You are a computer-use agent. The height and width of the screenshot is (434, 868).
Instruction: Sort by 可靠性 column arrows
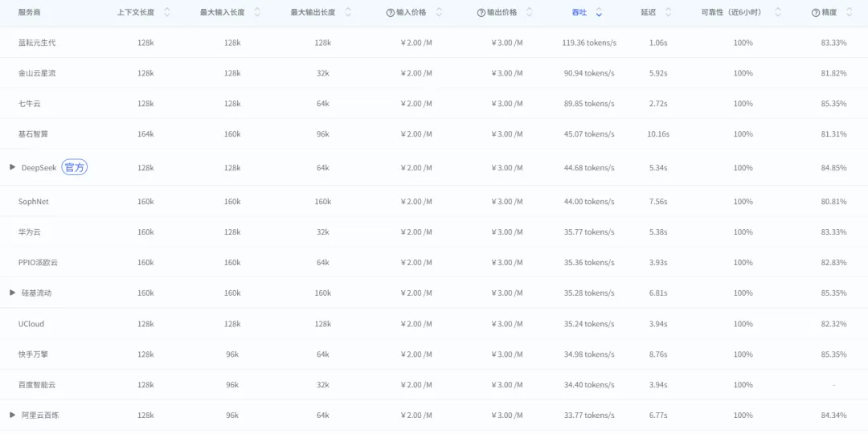[778, 12]
